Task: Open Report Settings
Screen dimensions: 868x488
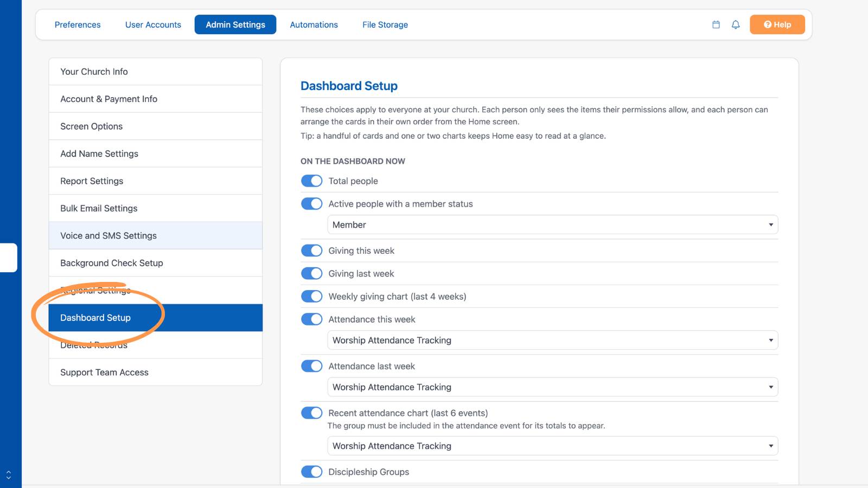Action: pos(156,181)
